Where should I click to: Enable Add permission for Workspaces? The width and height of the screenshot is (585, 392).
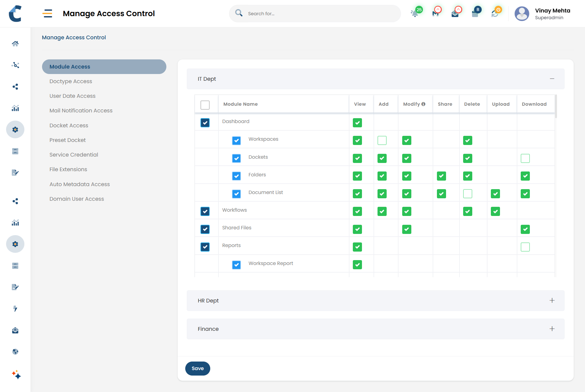click(382, 140)
